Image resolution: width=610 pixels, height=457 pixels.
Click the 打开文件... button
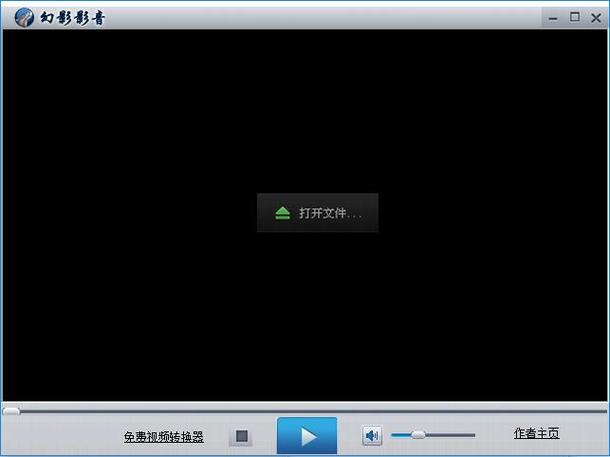[318, 213]
